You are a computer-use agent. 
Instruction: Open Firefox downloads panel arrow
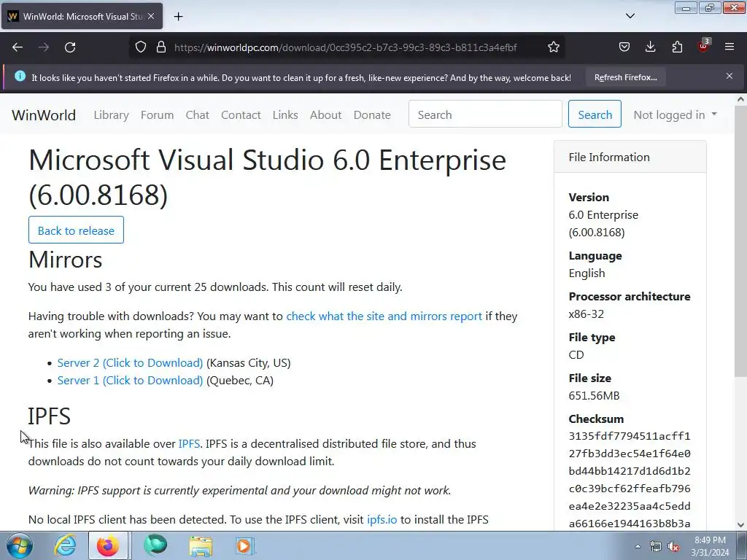[650, 47]
